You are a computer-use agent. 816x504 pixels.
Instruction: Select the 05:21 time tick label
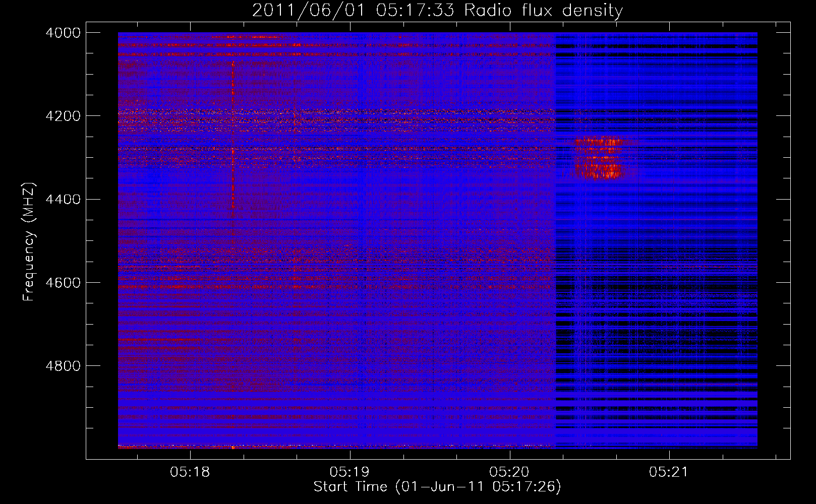[669, 472]
